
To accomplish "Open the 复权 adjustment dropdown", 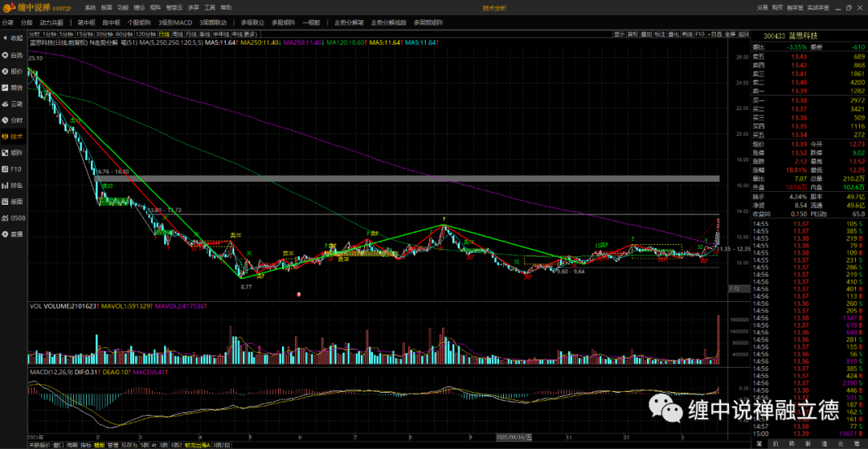I will point(633,35).
